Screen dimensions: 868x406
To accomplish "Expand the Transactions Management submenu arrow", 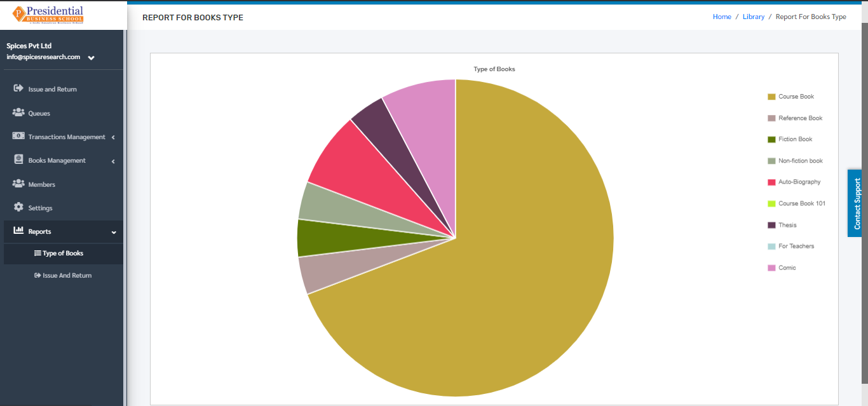I will point(113,137).
